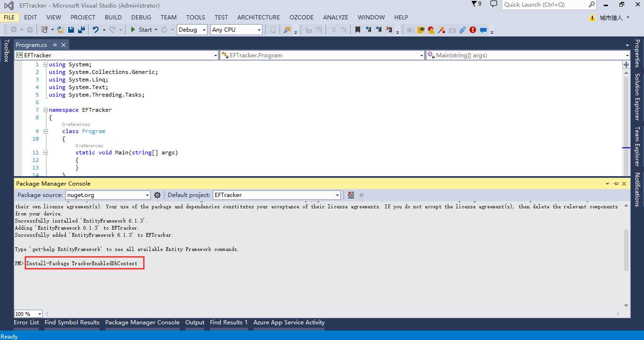Open the Solution Explorer side tab

(637, 97)
